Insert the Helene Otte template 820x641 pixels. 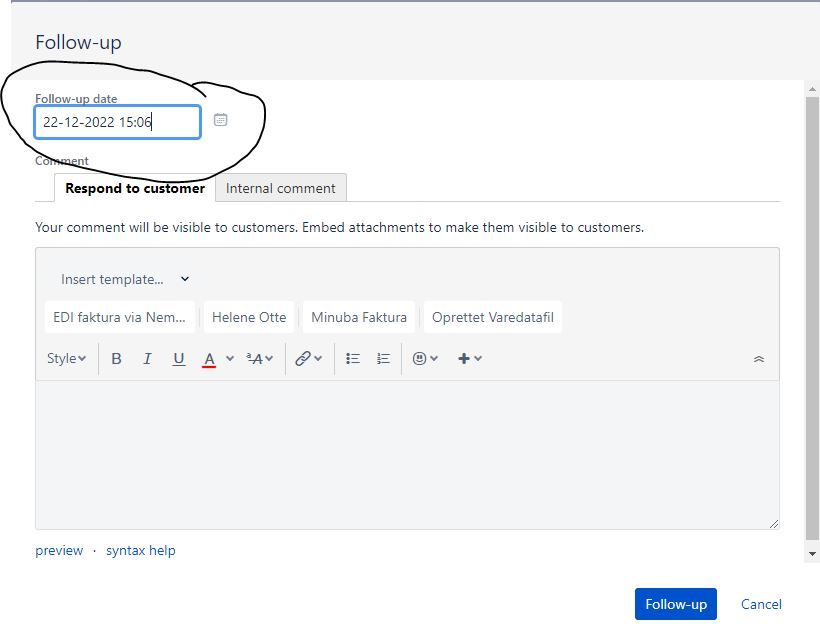[249, 317]
